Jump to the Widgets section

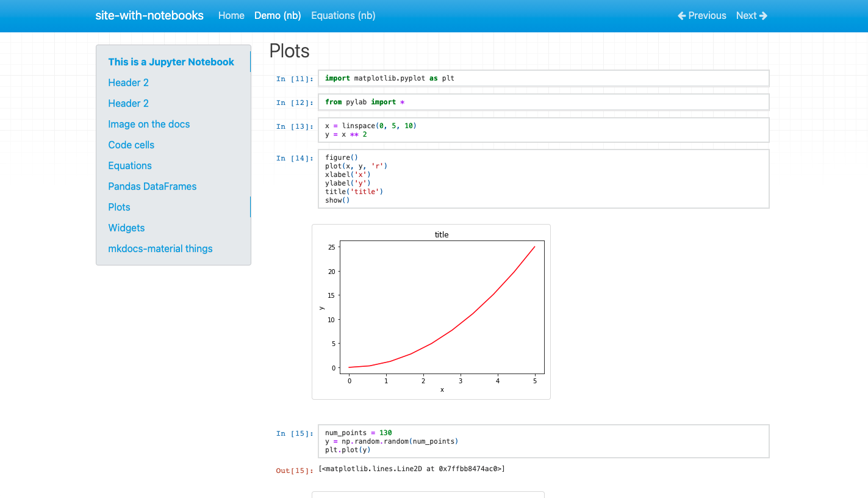click(126, 228)
